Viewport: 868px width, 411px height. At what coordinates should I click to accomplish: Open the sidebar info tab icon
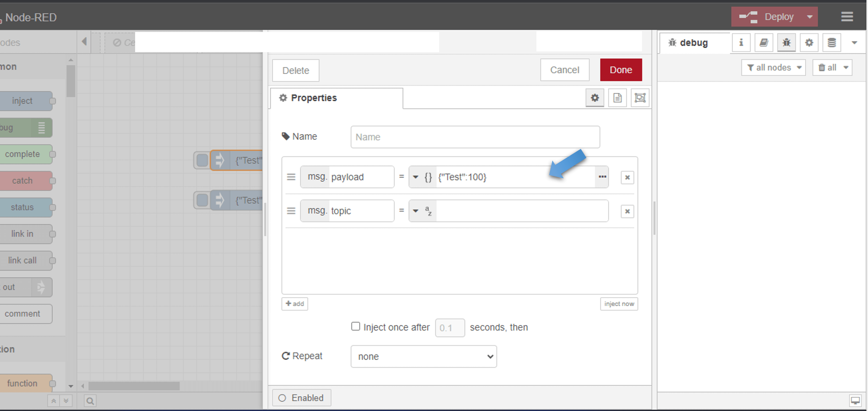pos(741,43)
